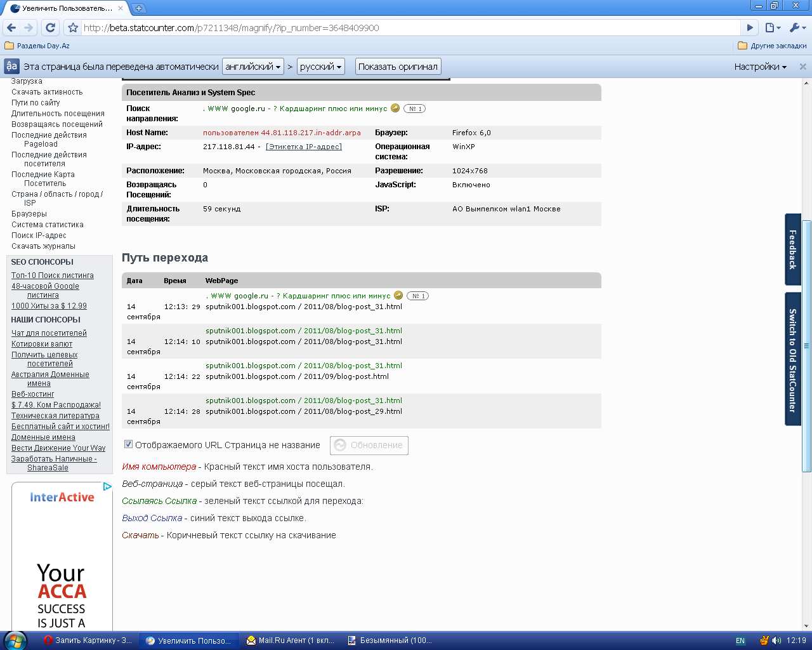This screenshot has width=812, height=650.
Task: Click the Go arrow in address bar
Action: [750, 28]
